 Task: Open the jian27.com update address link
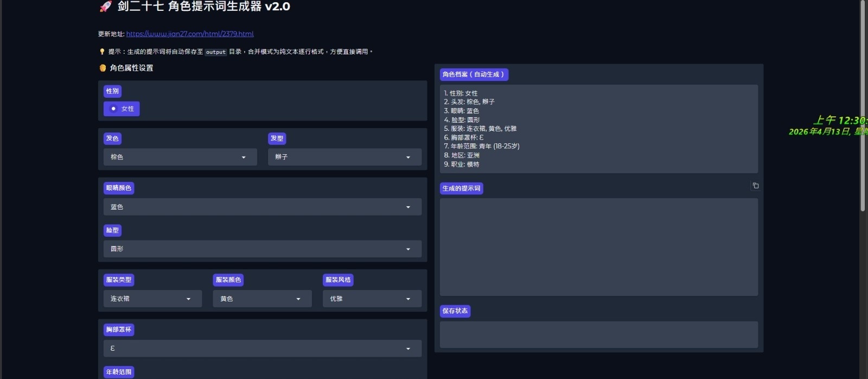coord(190,34)
